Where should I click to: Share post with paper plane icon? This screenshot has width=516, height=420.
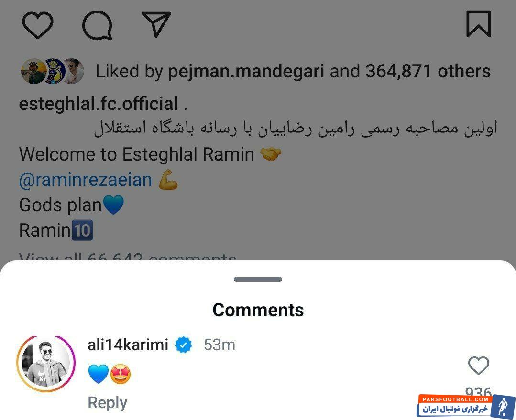tap(156, 24)
